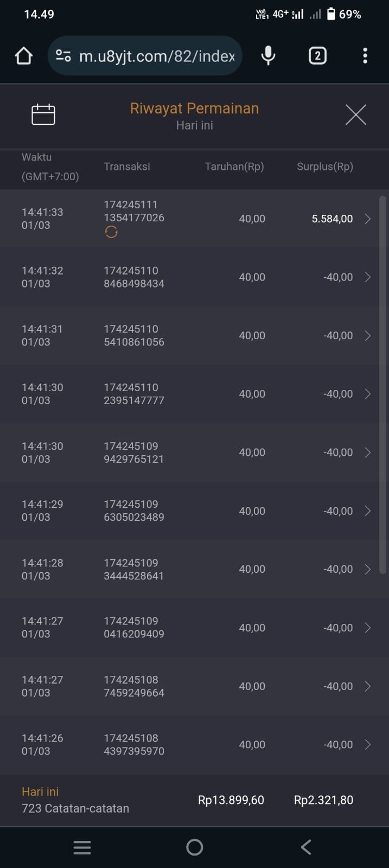
Task: Tap the site settings icon in address bar
Action: coord(63,56)
